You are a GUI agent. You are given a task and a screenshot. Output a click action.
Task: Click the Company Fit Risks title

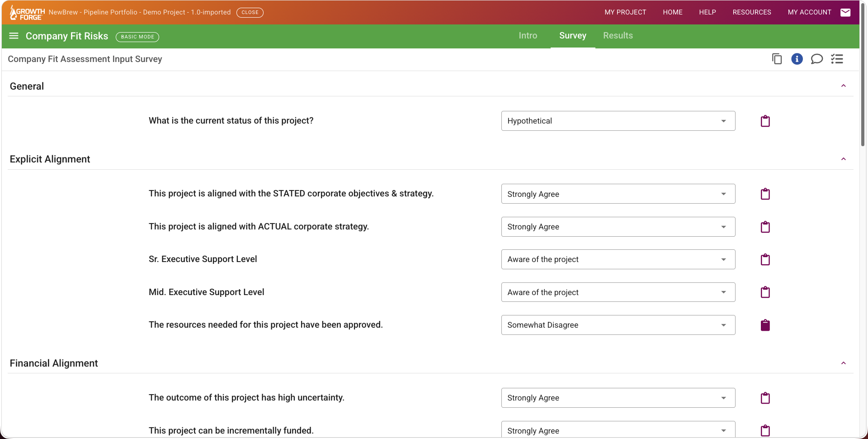67,36
